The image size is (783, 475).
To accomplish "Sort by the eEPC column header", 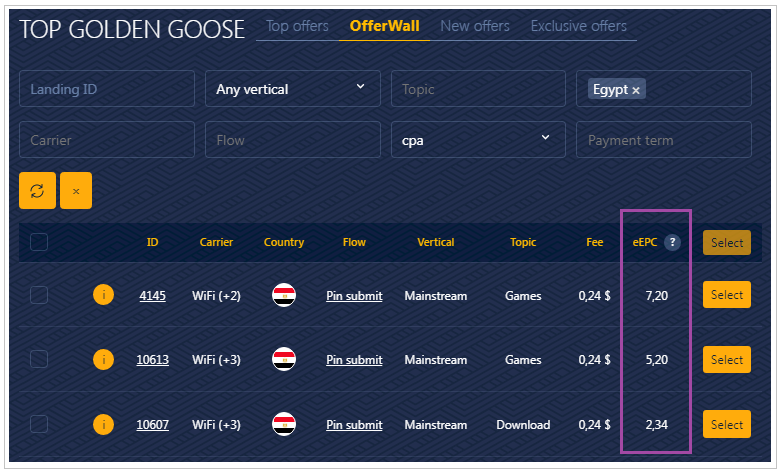I will coord(645,242).
